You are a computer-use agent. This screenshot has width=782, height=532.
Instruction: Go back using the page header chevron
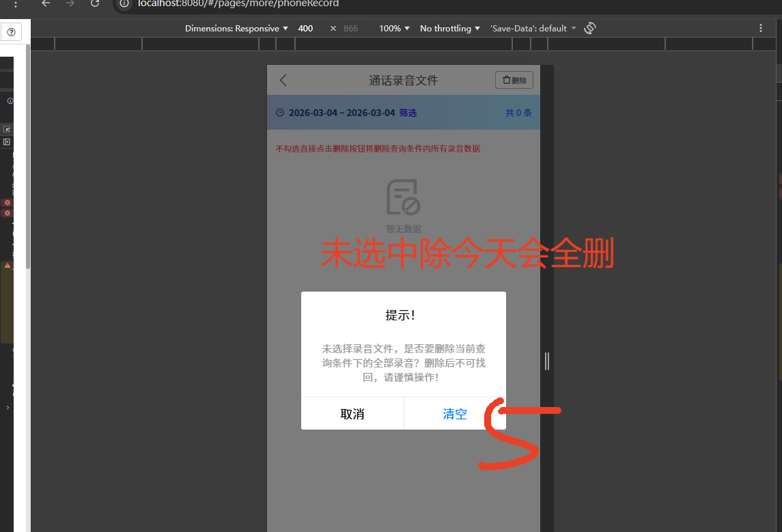pos(283,81)
